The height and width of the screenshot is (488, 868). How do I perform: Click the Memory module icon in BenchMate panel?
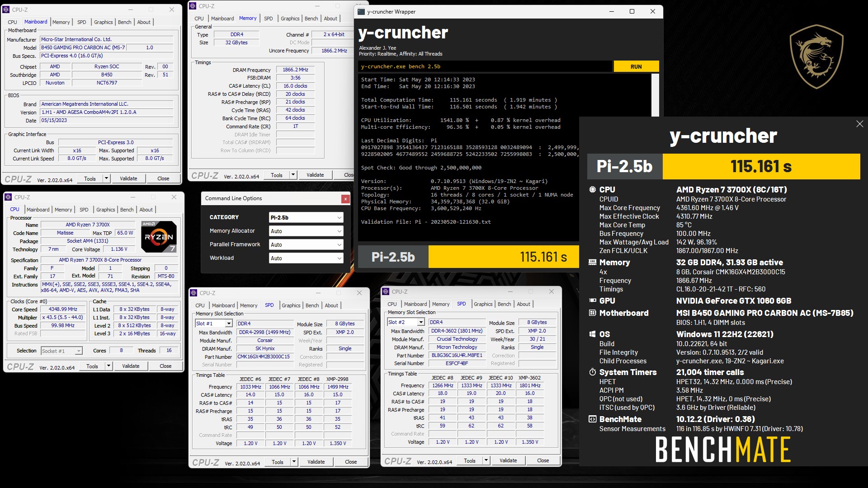point(592,262)
